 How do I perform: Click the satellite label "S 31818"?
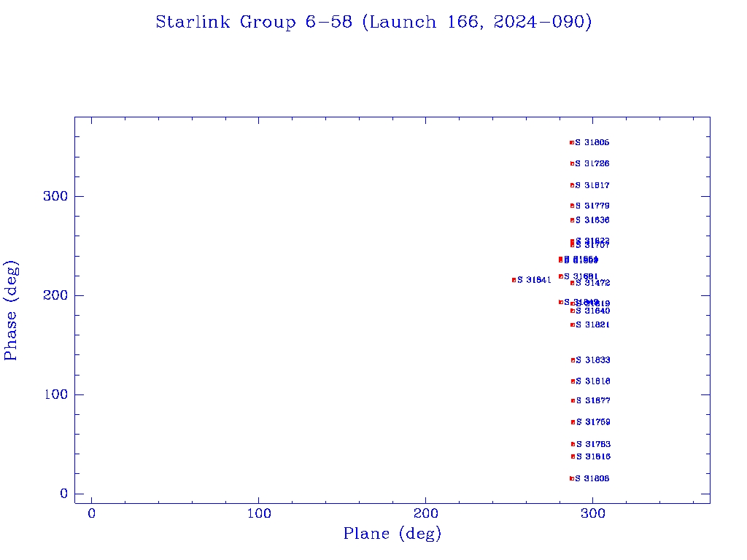coord(593,381)
